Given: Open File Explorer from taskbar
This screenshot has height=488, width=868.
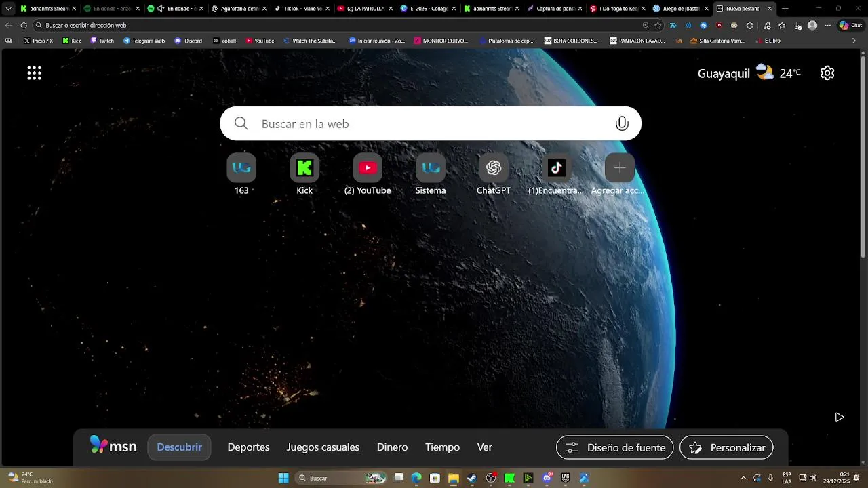Looking at the screenshot, I should pos(454,479).
